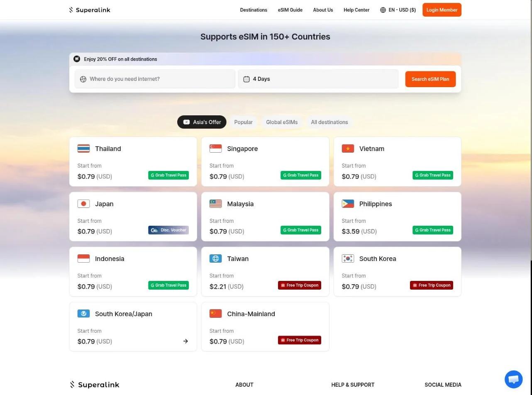Click the $3.59 price on Philippines card
The width and height of the screenshot is (532, 395).
point(351,231)
